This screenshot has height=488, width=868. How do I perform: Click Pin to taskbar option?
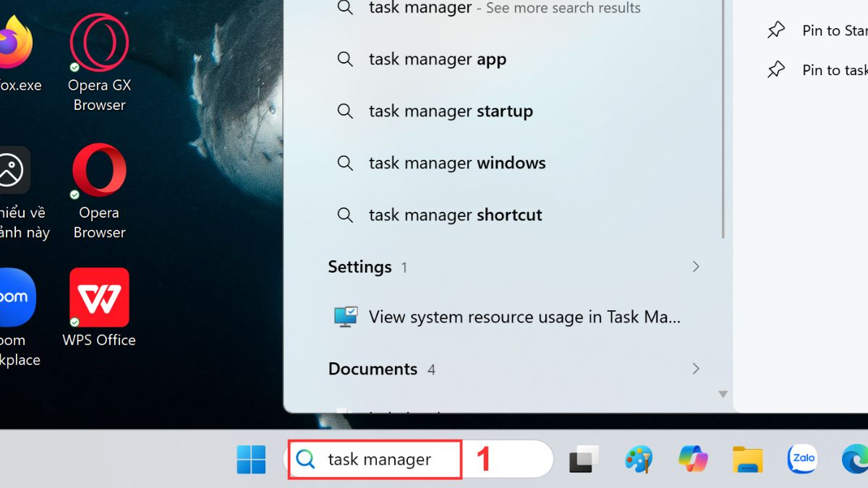817,70
